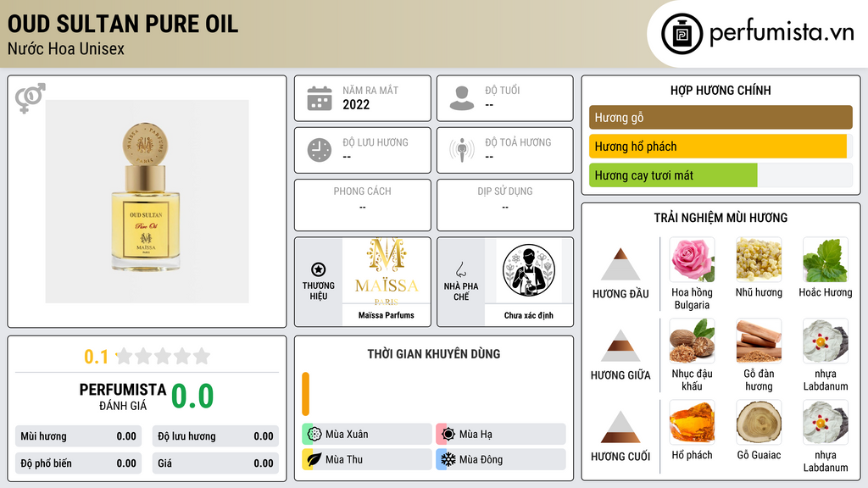Image resolution: width=868 pixels, height=488 pixels.
Task: Click the Độ lưu hương 0.00 score row
Action: coord(215,436)
